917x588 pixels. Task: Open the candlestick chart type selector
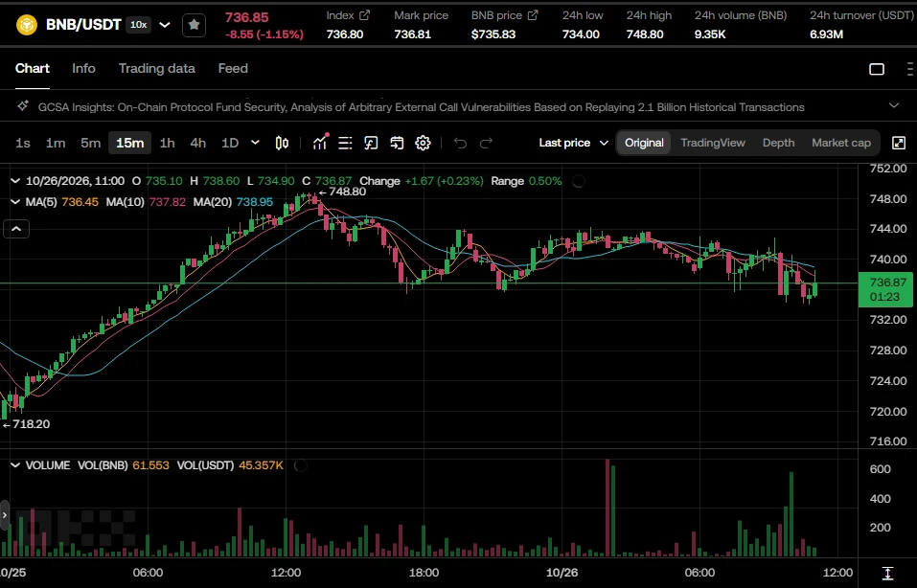[282, 144]
